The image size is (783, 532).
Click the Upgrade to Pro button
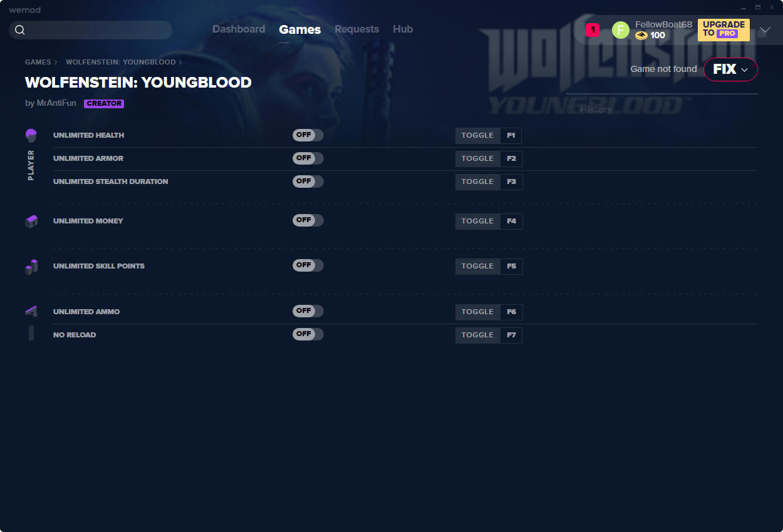point(723,29)
